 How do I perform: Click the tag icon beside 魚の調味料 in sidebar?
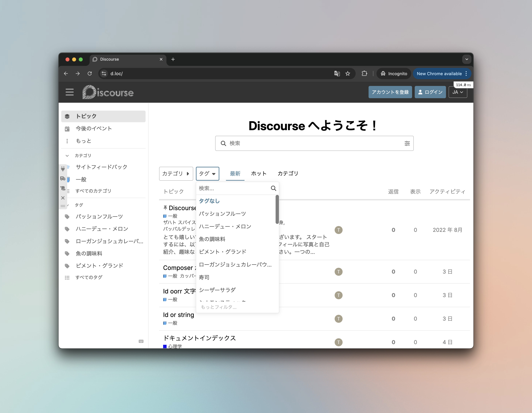click(x=67, y=254)
